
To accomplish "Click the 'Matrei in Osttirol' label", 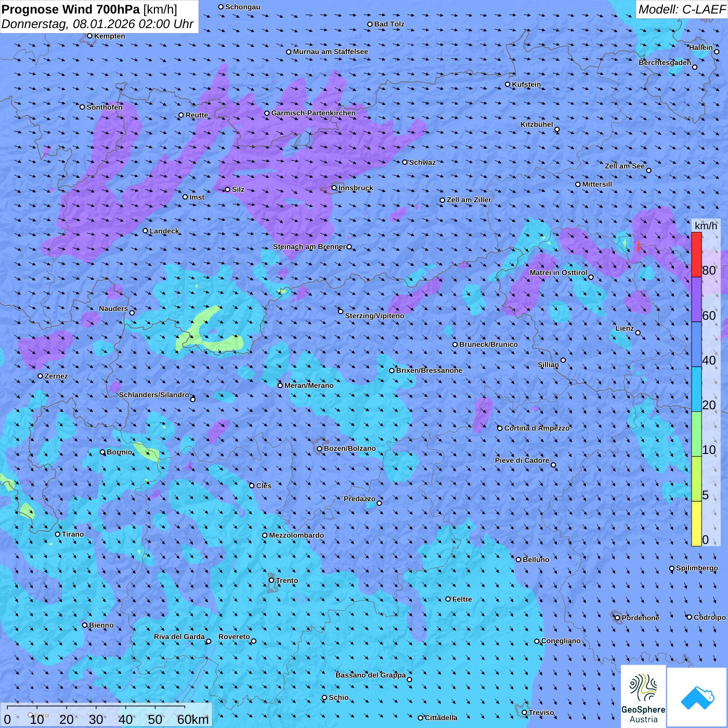I will point(558,272).
